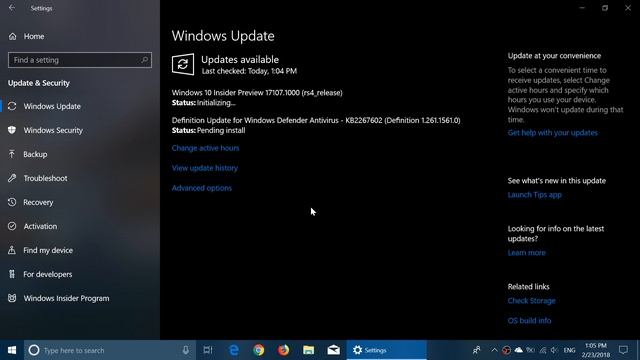Screen dimensions: 640x360
Task: Open Task View from the taskbar
Action: [x=208, y=350]
